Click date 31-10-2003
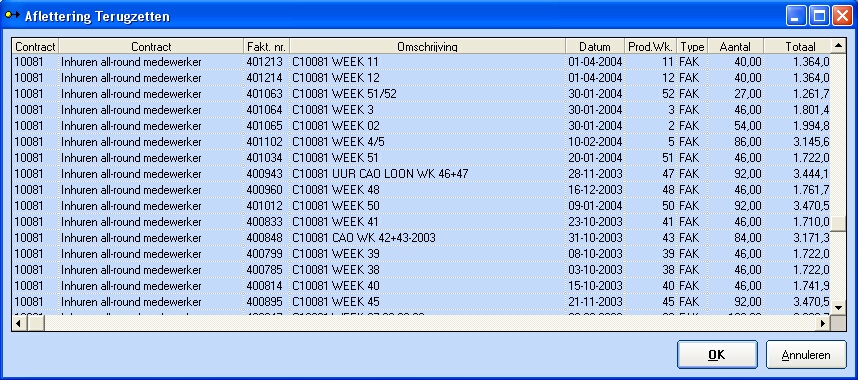The height and width of the screenshot is (380, 858). [595, 238]
